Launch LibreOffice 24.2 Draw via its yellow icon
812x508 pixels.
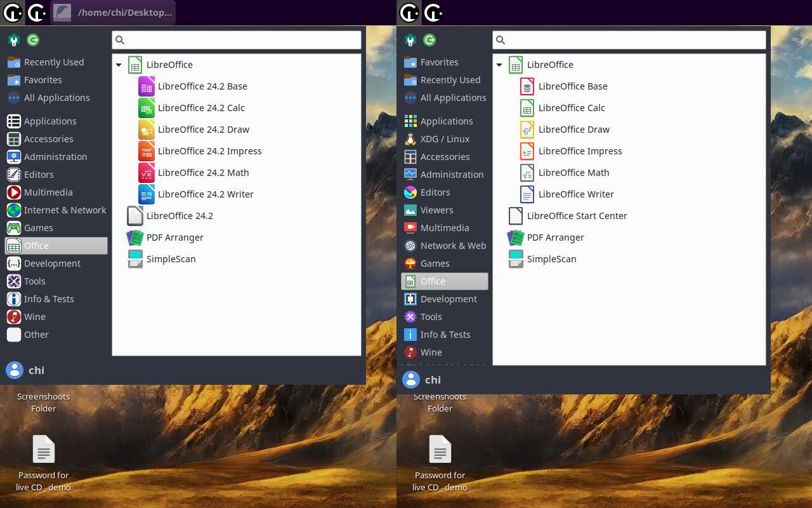tap(147, 130)
